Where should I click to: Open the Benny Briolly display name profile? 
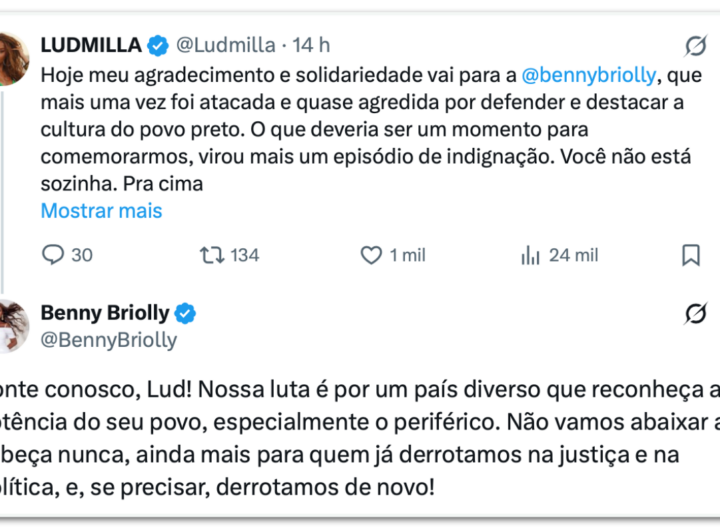click(x=104, y=314)
